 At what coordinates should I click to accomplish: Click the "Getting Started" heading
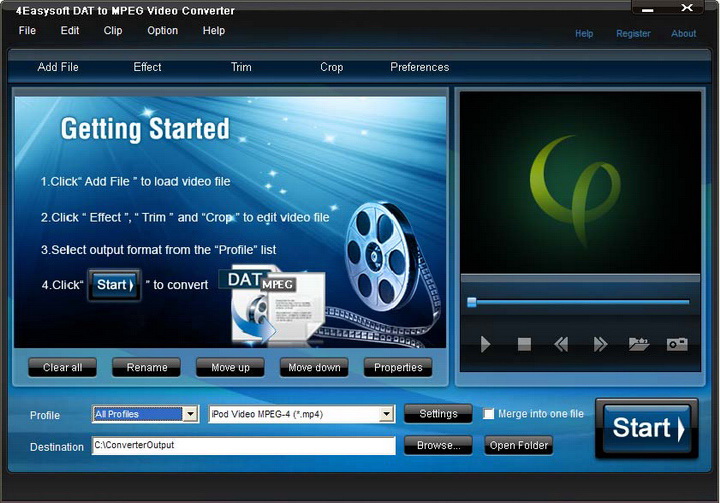tap(145, 129)
